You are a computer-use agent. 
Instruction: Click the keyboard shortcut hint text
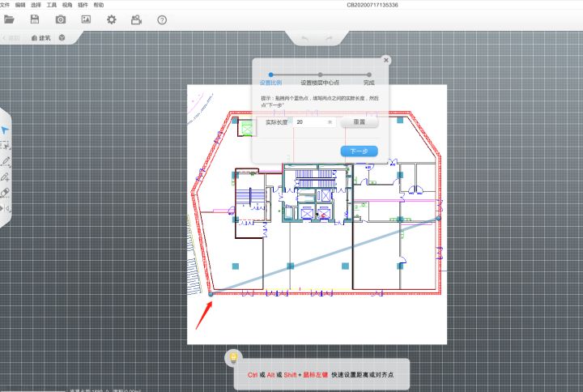321,375
